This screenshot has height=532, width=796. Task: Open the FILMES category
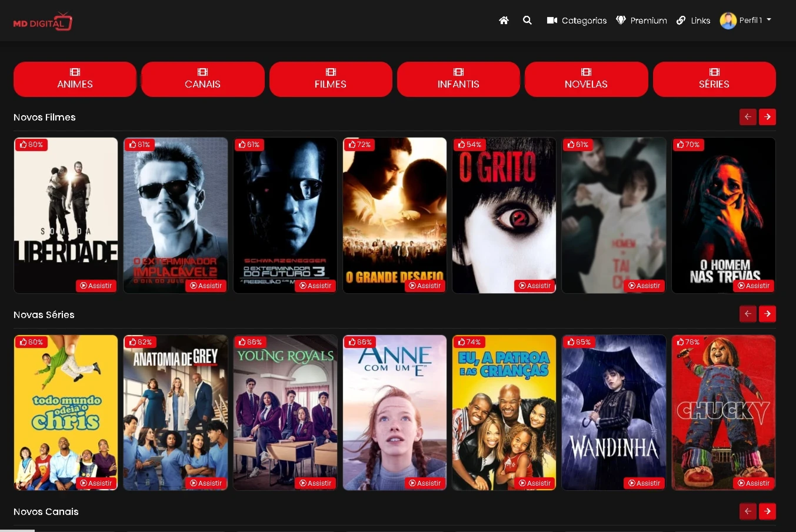coord(331,79)
